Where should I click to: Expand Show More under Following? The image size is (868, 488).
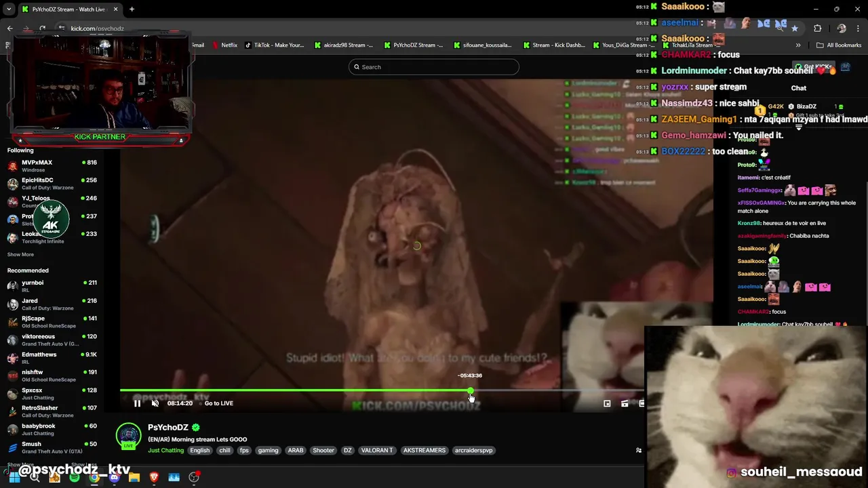20,255
